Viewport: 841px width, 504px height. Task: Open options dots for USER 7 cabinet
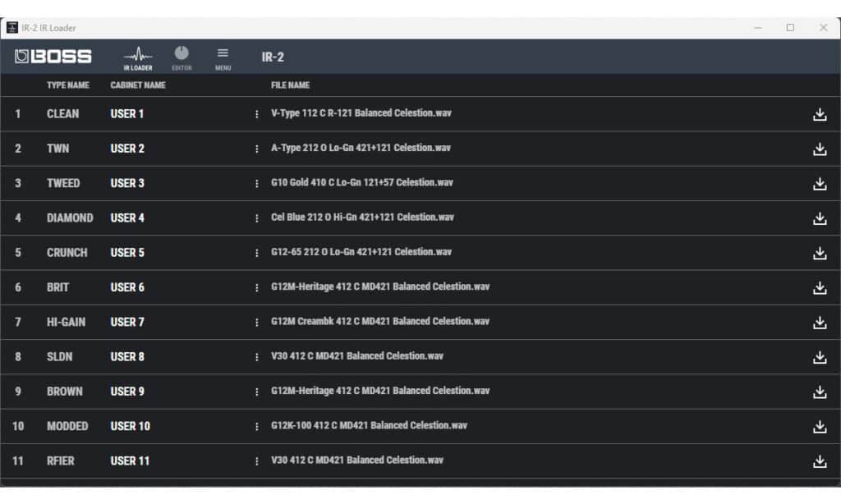[x=256, y=323]
